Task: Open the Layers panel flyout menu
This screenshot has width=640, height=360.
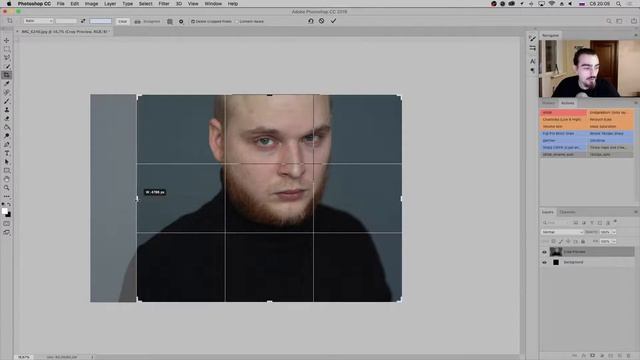Action: point(636,212)
